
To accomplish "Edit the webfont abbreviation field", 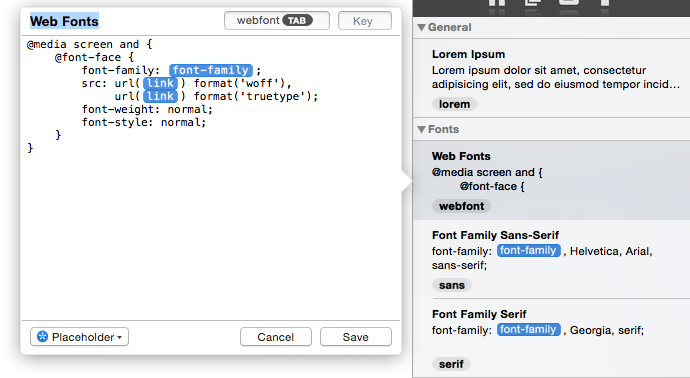I will tap(276, 21).
